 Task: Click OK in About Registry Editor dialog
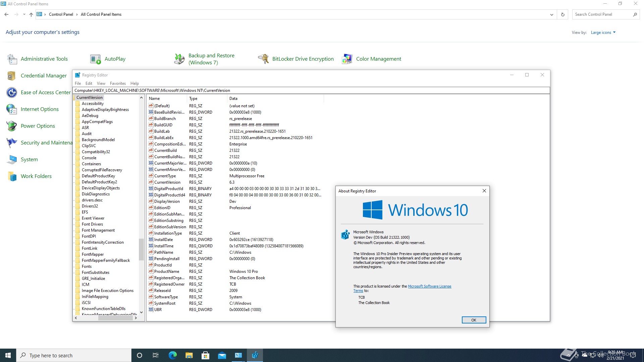click(x=474, y=320)
